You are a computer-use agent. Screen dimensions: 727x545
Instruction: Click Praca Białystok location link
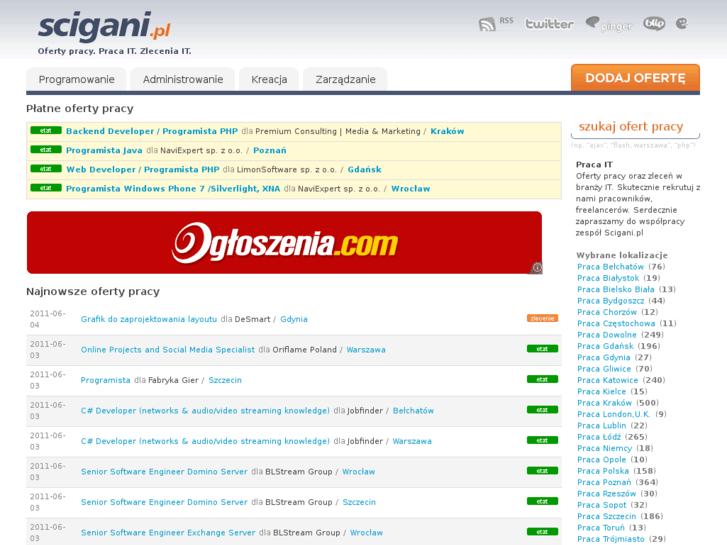[x=608, y=278]
